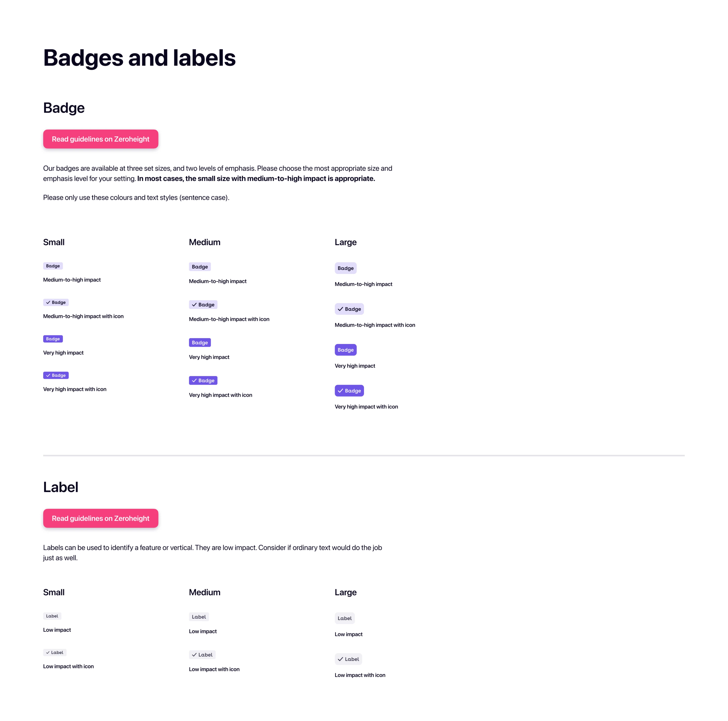Screen dimensions: 728x721
Task: Click the checkmark icon in large grey label
Action: pyautogui.click(x=340, y=659)
